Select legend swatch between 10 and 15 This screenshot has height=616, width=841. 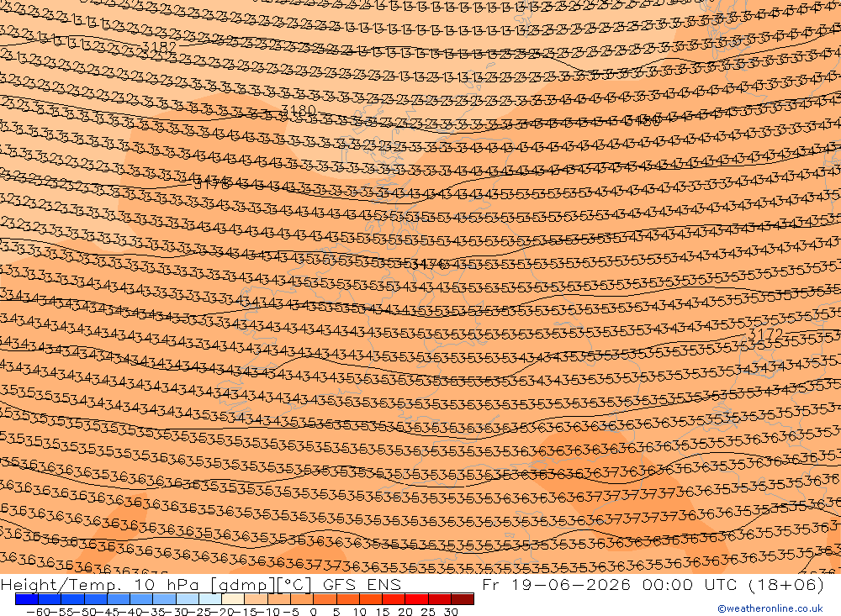(x=371, y=599)
